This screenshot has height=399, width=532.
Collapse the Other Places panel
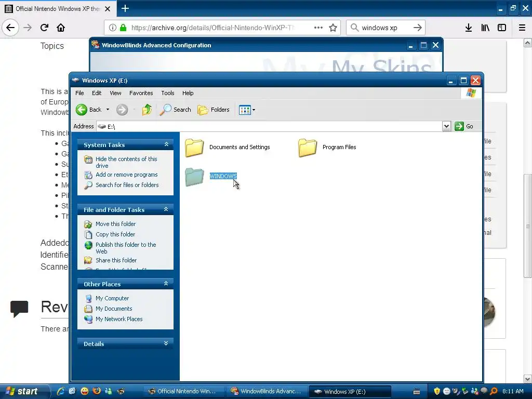pos(166,284)
